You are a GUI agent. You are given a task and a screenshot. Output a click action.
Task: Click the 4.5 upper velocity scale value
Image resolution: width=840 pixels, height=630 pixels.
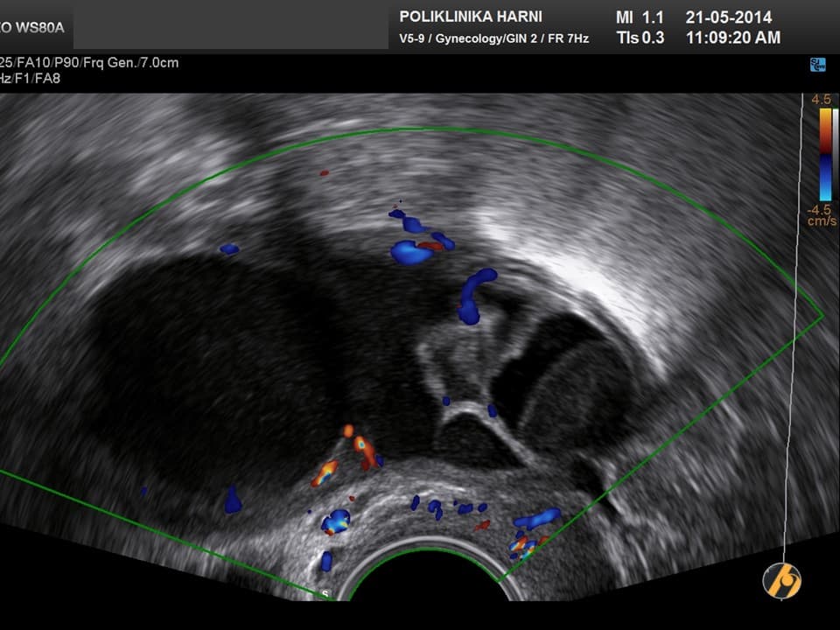click(821, 100)
